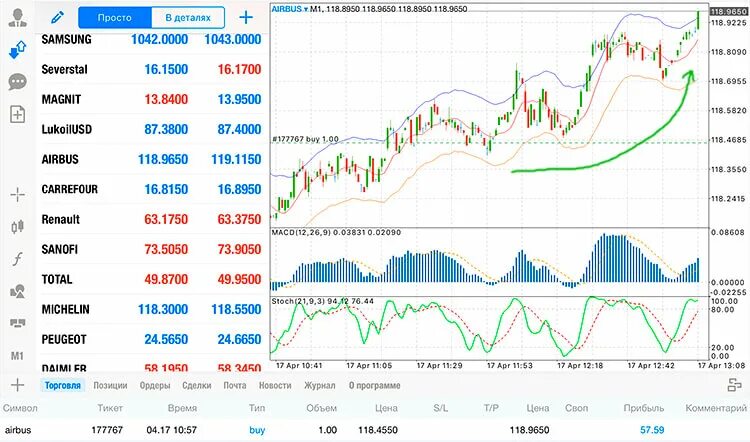Select the TOTAL quote row
750x442 pixels.
click(x=152, y=280)
